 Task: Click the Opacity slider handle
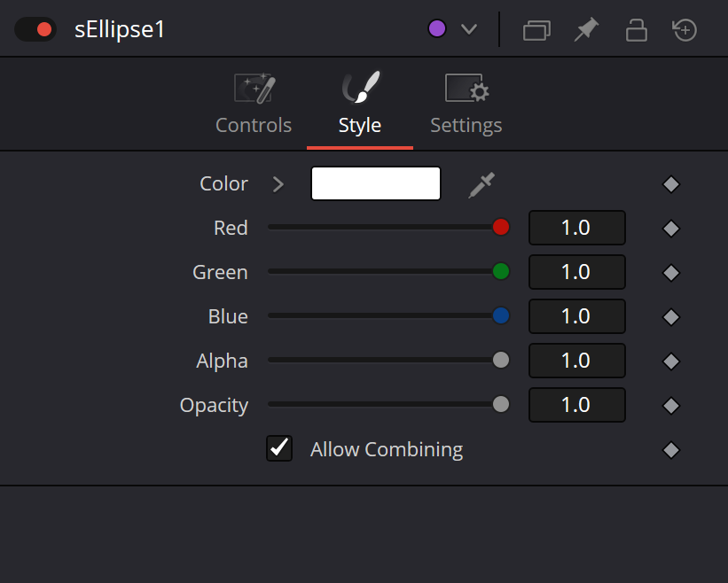501,404
